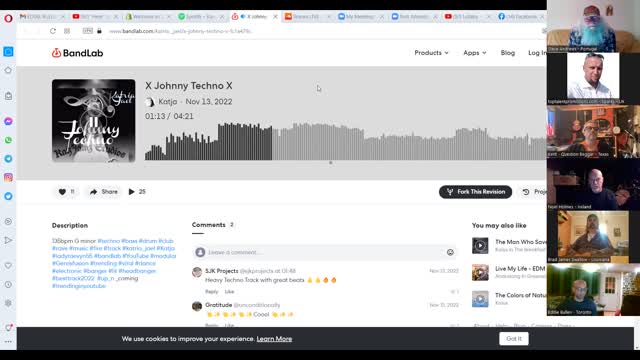Screen dimensions: 640x360
Task: Expand the Apps dropdown menu
Action: pos(475,53)
